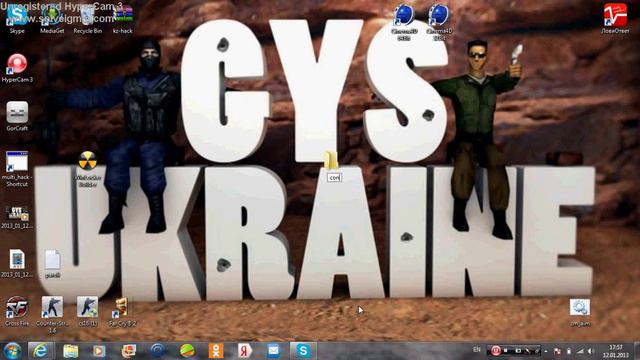Open the mail envelope taskbar icon
The image size is (640, 360).
coord(273,351)
